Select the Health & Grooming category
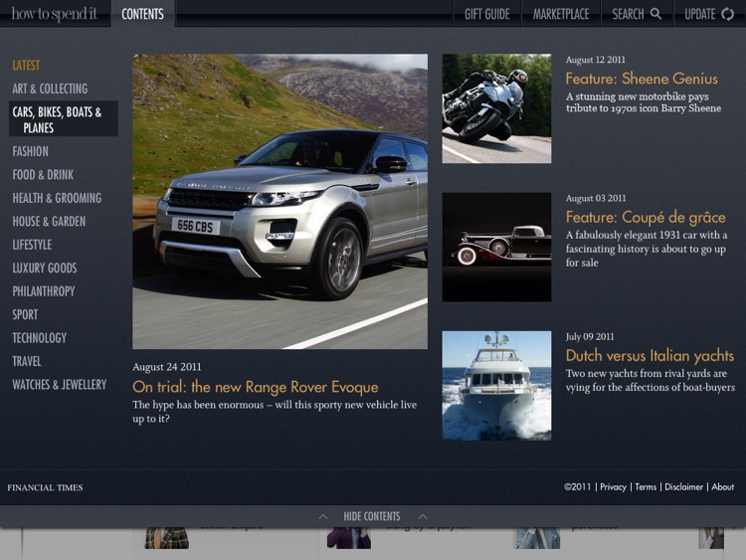Screen dimensions: 746x560 (57, 198)
